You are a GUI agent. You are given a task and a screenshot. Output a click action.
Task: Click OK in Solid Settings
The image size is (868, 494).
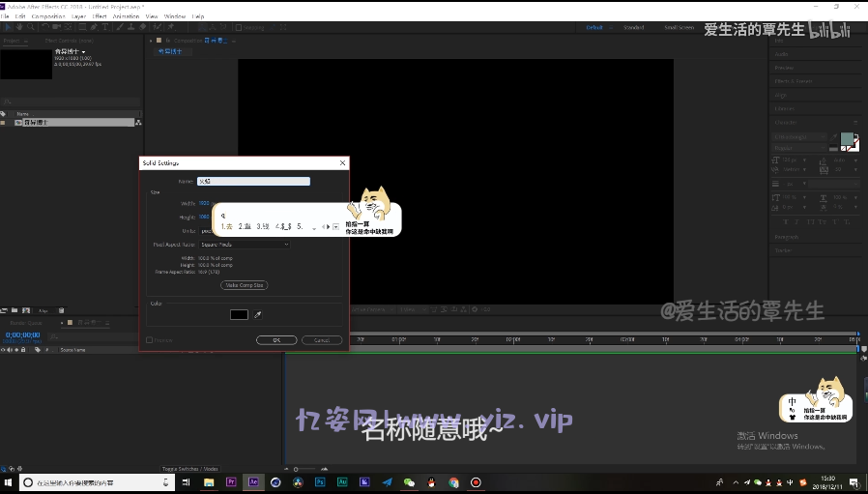point(276,340)
